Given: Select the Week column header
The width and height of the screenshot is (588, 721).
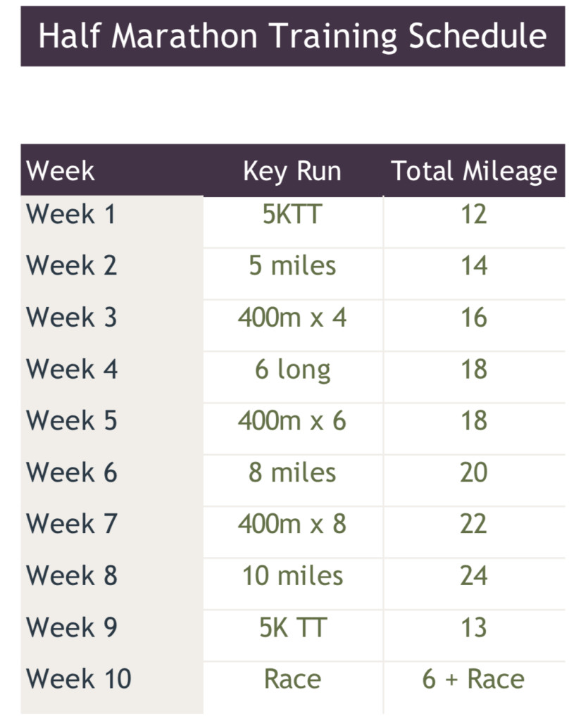Looking at the screenshot, I should (x=61, y=170).
